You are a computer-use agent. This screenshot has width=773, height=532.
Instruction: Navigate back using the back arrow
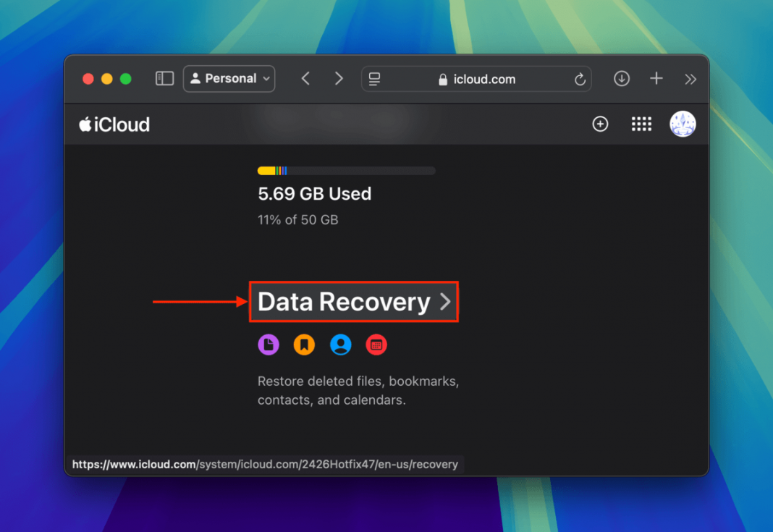(x=305, y=78)
